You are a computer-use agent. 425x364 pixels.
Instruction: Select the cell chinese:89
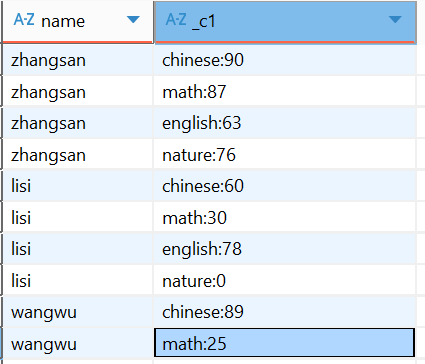point(285,312)
